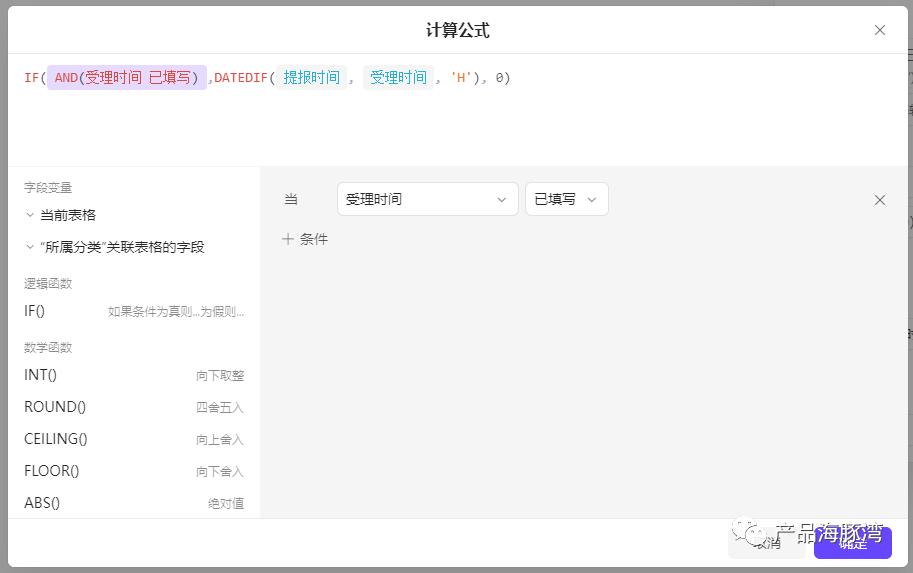Remove the 受理时间 condition row
Screen dimensions: 913x573
879,200
